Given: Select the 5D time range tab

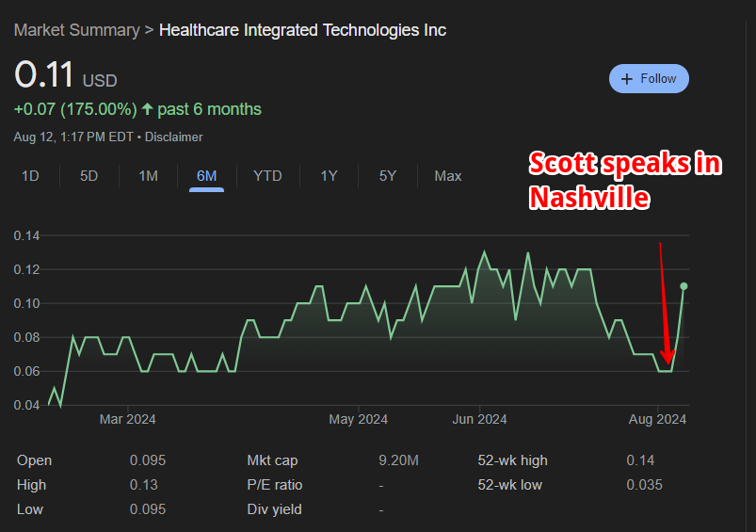Looking at the screenshot, I should pyautogui.click(x=89, y=176).
